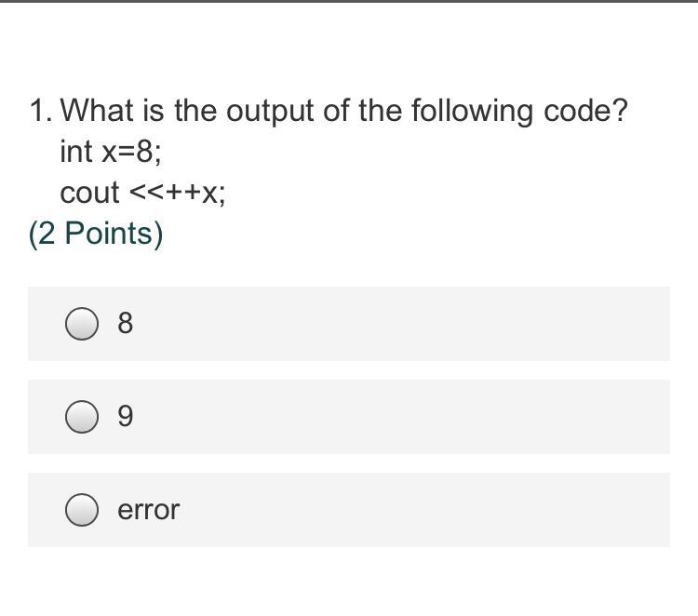Click the "8" answer label text
The image size is (698, 616).
pos(125,323)
